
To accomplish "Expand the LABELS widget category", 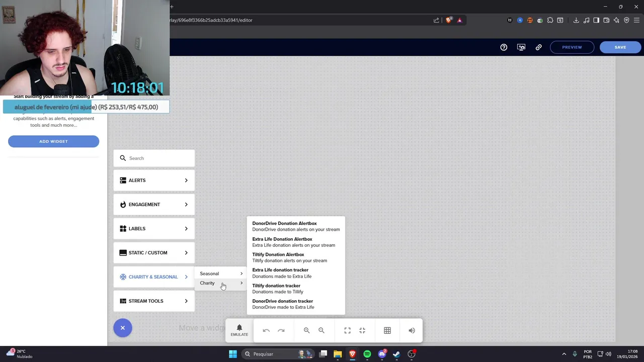I will coord(154,229).
